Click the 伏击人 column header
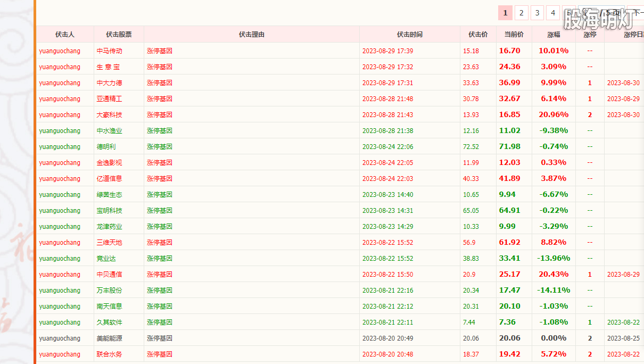The height and width of the screenshot is (364, 644). click(65, 35)
